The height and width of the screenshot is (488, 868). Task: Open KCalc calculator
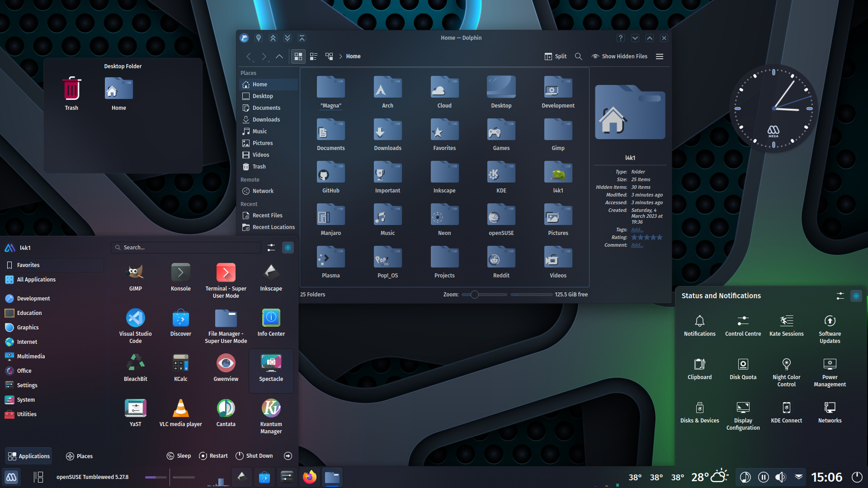point(181,367)
